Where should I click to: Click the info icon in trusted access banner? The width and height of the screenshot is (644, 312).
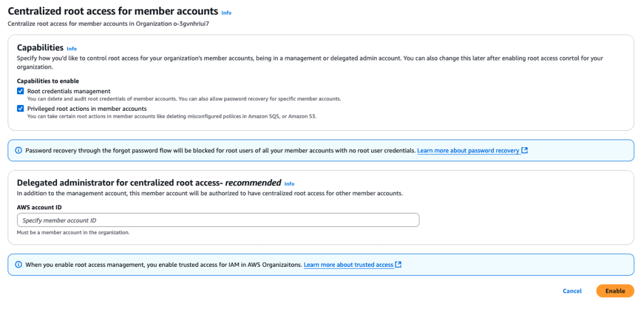(18, 265)
